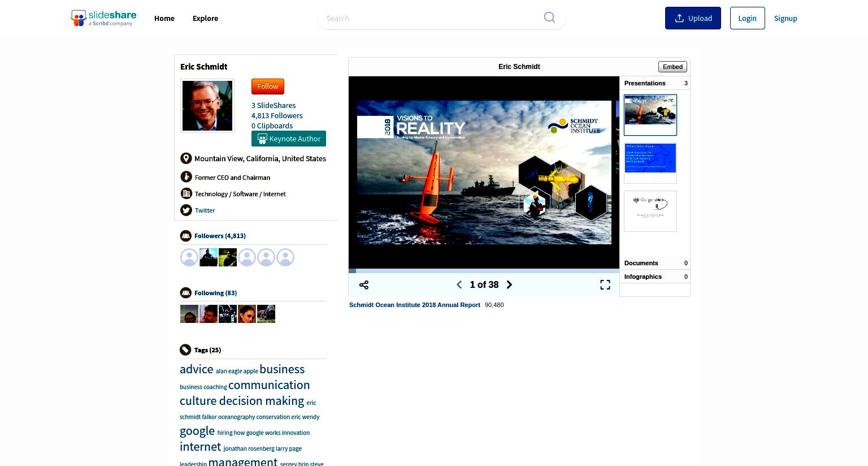This screenshot has width=868, height=466.
Task: Open fourth Following user avatar
Action: [x=247, y=314]
